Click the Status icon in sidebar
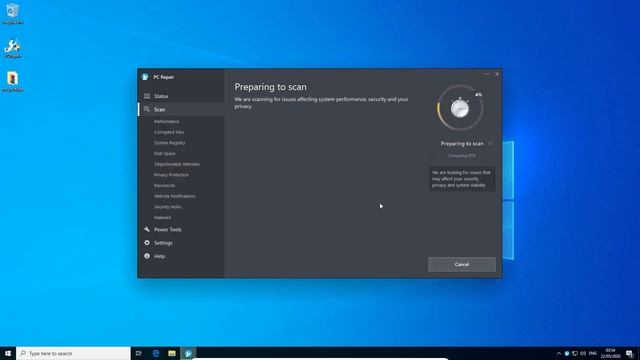640x360 pixels. (x=147, y=96)
